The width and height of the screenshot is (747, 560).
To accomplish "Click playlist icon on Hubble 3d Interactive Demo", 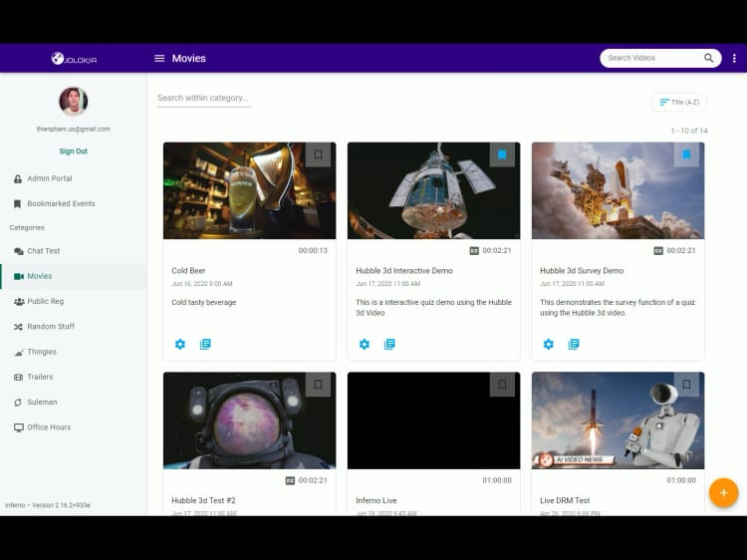I will (x=389, y=344).
